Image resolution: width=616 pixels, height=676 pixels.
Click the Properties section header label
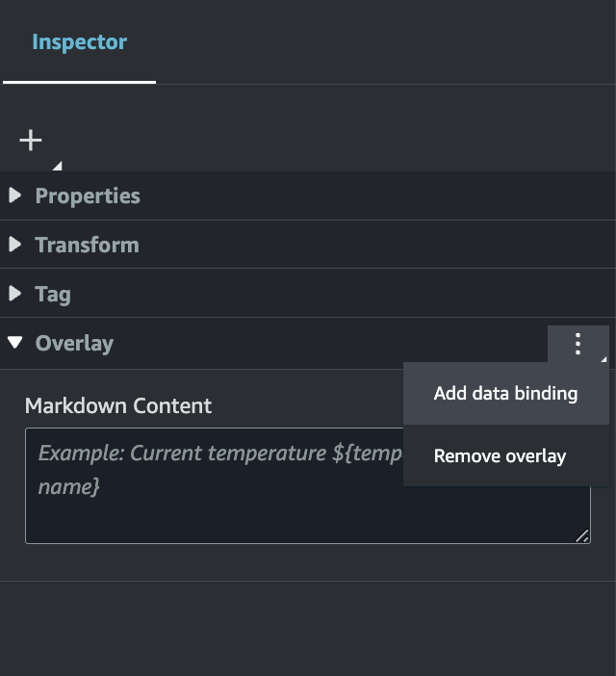[x=88, y=195]
